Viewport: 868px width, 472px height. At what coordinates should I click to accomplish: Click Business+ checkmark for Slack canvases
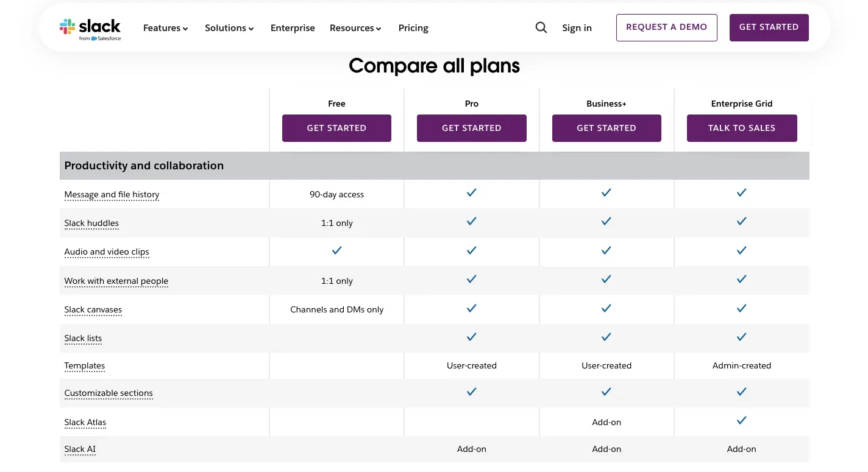click(x=606, y=309)
